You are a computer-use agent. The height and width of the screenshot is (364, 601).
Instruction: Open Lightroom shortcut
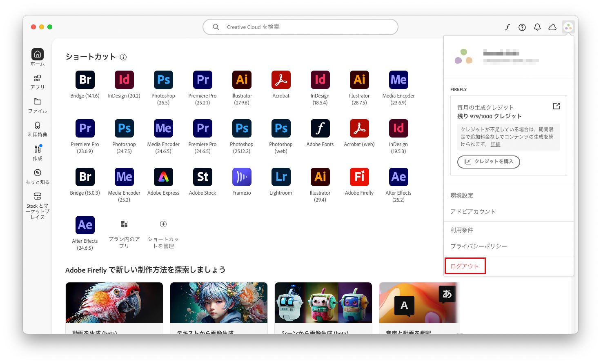[x=281, y=177]
